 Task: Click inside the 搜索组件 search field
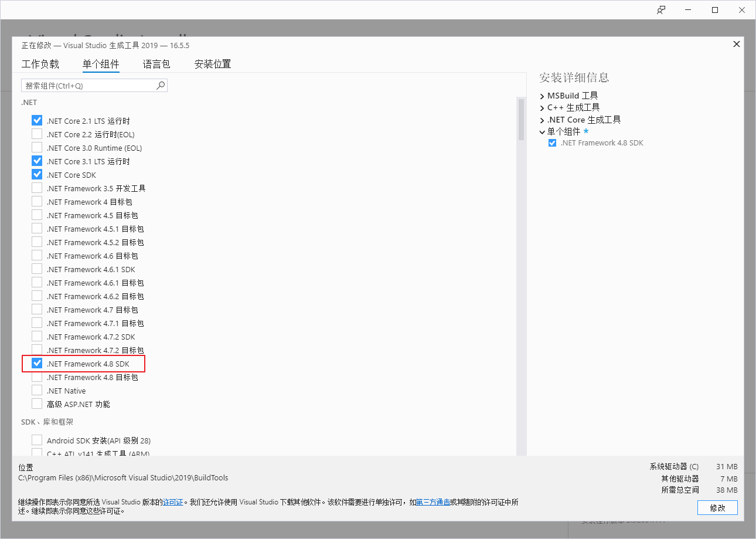(x=88, y=85)
